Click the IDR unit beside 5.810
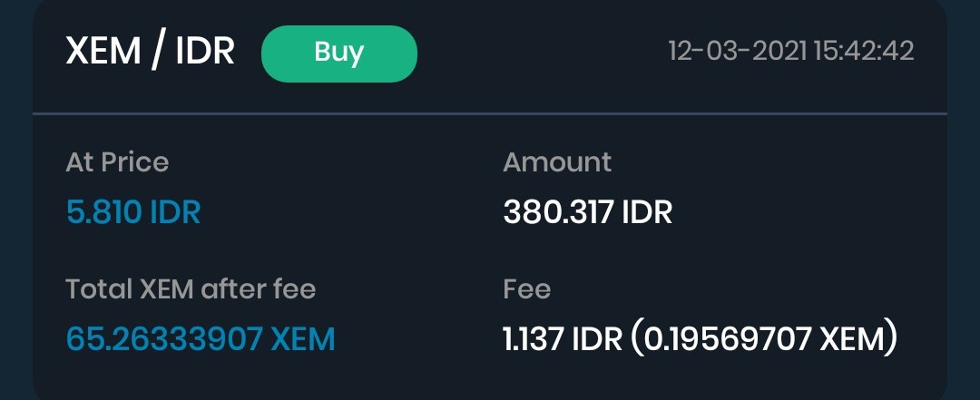 pos(176,212)
